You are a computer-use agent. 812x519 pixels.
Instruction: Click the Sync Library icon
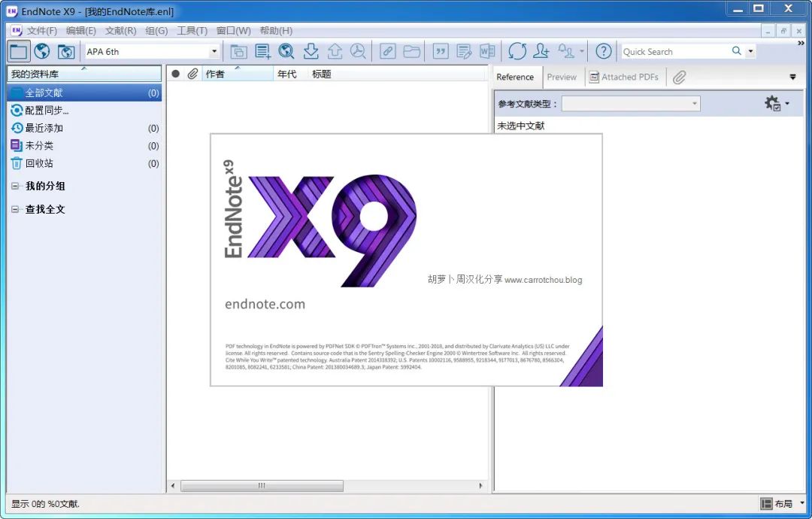pos(517,51)
